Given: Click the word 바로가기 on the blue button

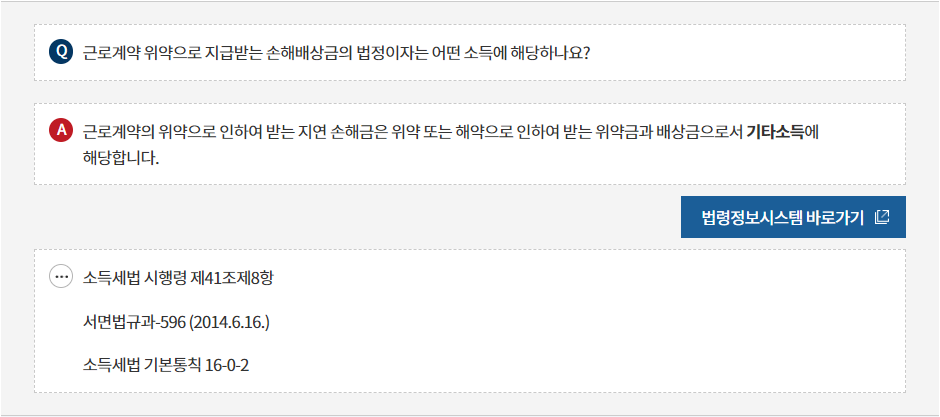Looking at the screenshot, I should pyautogui.click(x=835, y=217).
